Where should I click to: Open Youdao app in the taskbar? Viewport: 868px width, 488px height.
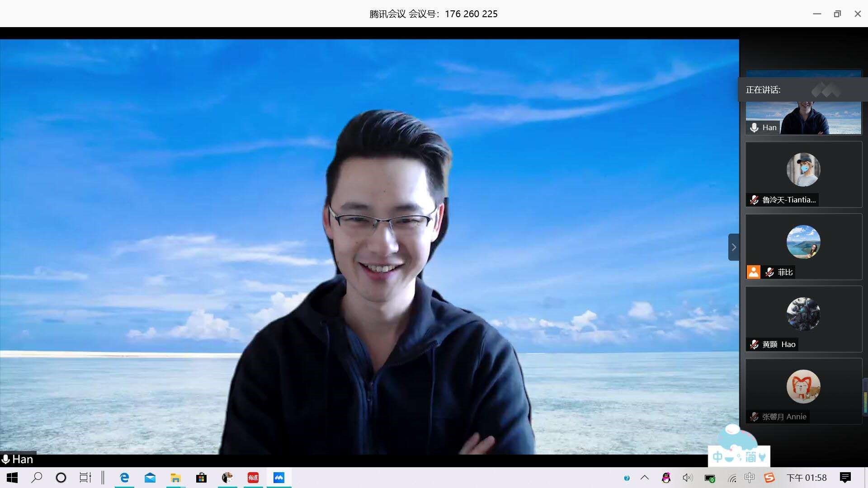pyautogui.click(x=253, y=478)
